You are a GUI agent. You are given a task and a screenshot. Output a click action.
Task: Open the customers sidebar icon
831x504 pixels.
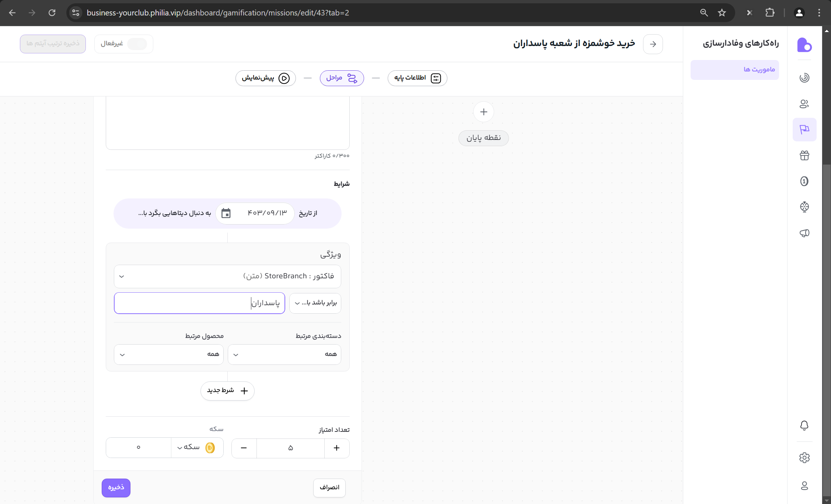pos(804,104)
